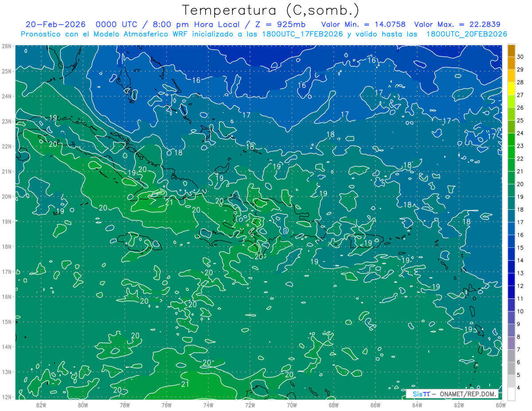The height and width of the screenshot is (411, 532).
Task: Click the '12' label on the color scale
Action: pyautogui.click(x=520, y=286)
